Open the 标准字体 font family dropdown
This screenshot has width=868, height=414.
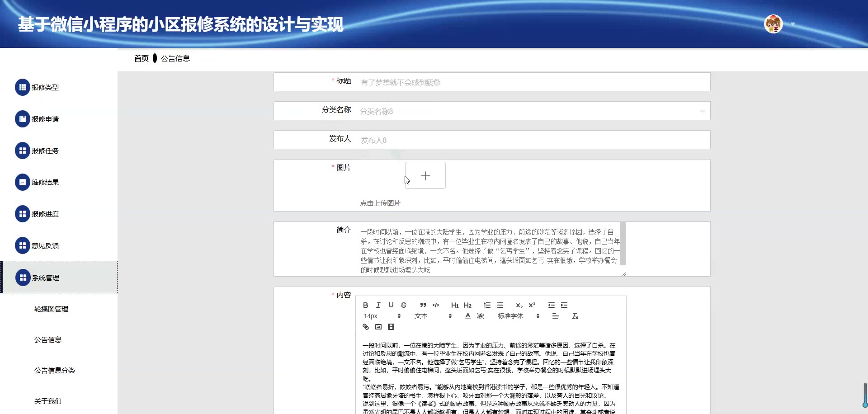point(519,316)
